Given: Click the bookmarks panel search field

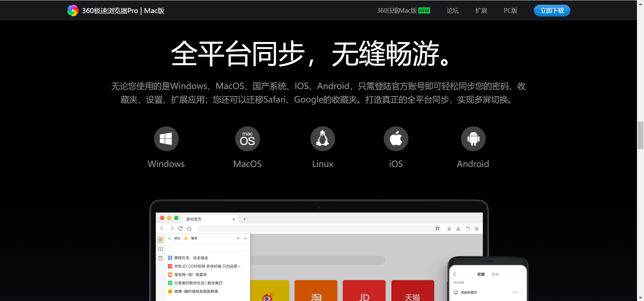Looking at the screenshot, I should coord(207,248).
